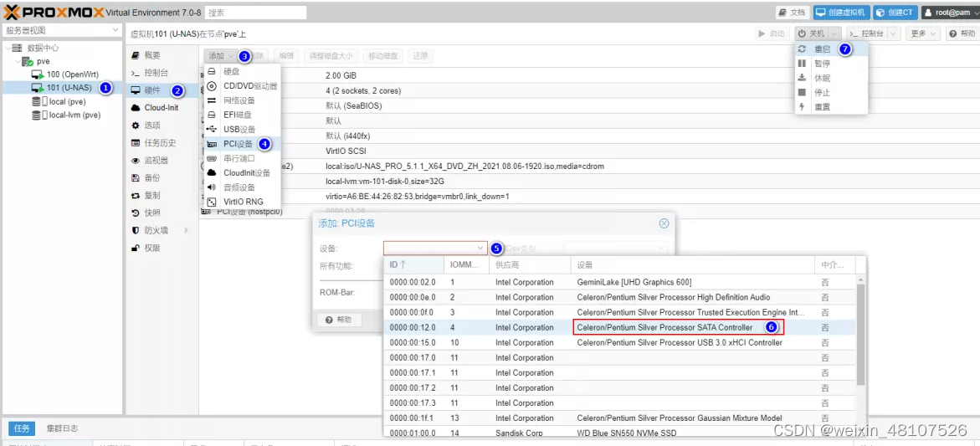Choose 网络设备 from the add menu

coord(243,100)
